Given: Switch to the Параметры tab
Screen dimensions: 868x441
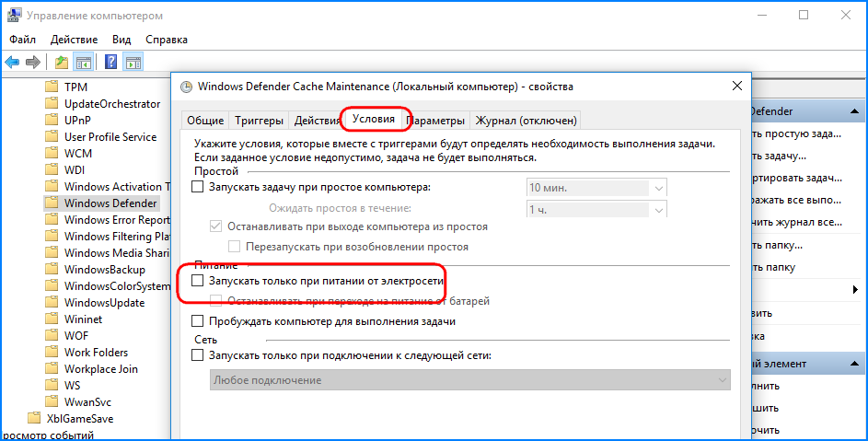Looking at the screenshot, I should (435, 121).
